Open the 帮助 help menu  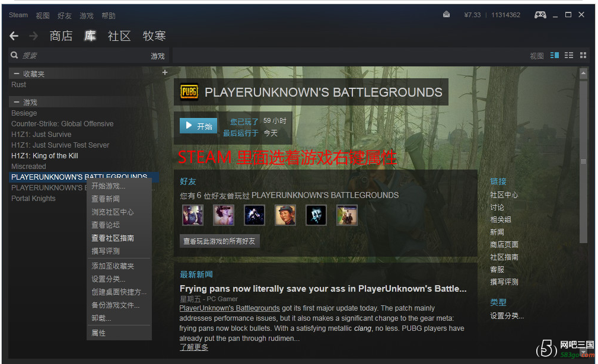pos(109,15)
